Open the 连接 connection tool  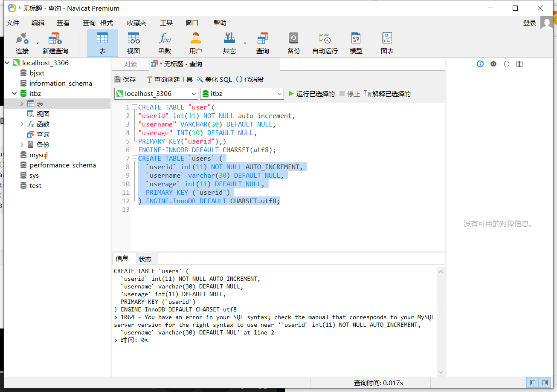point(22,43)
